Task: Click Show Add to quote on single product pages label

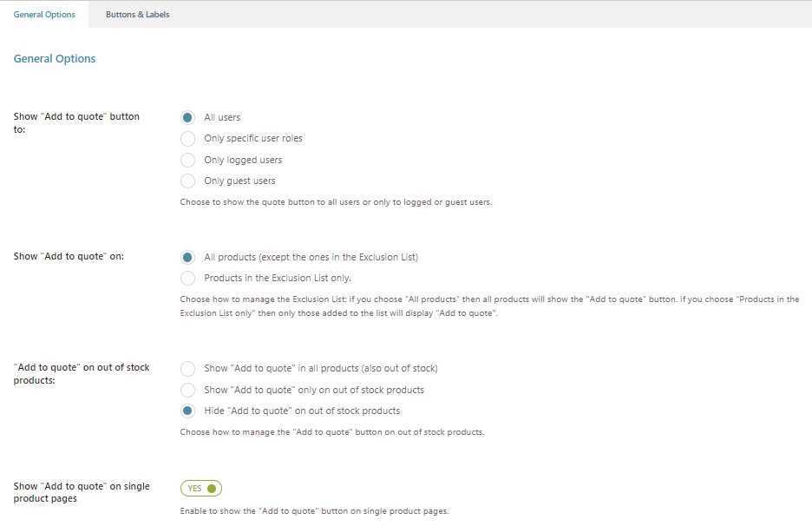Action: coord(82,492)
